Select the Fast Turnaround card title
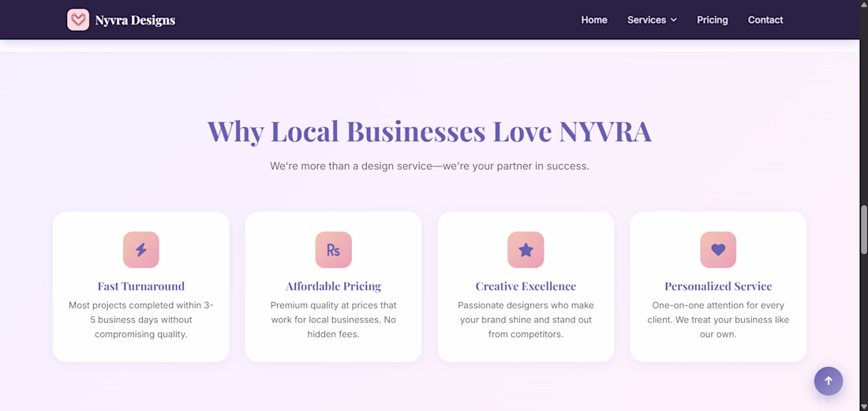Viewport: 868px width, 411px height. point(141,286)
